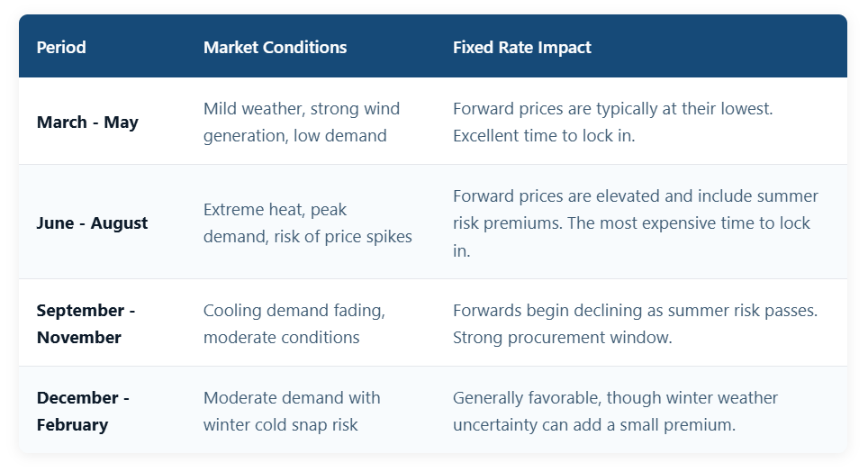Screen dimensions: 868x472
Task: Click 'Mild weather, strong wind generation' text
Action: [x=301, y=122]
